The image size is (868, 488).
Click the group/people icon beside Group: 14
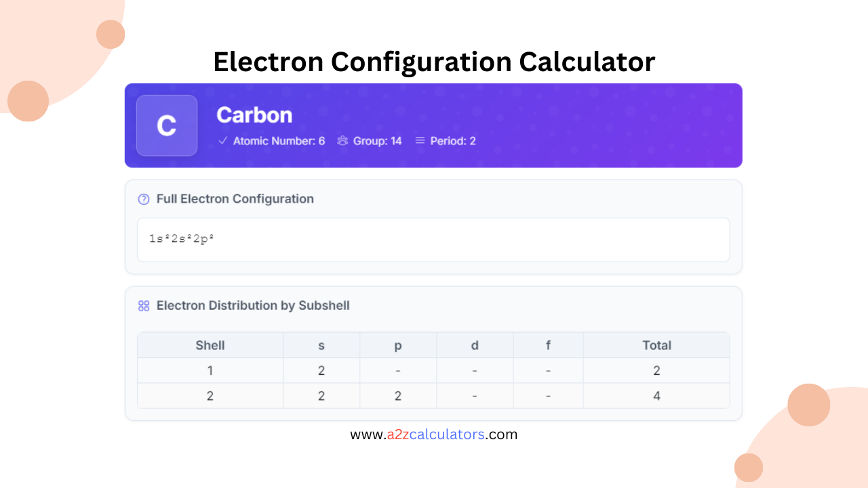point(341,141)
